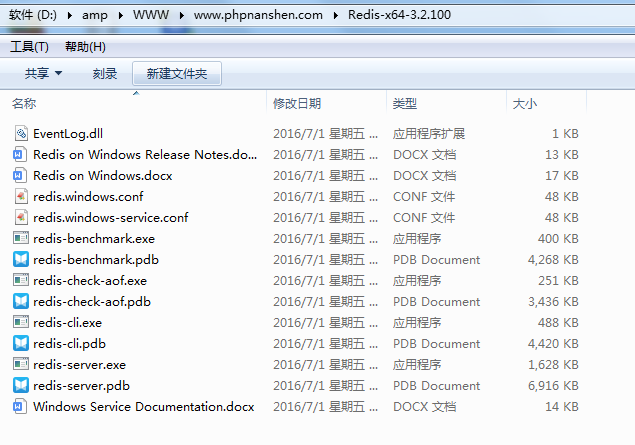Click the redis-cli.exe application icon

pos(21,323)
